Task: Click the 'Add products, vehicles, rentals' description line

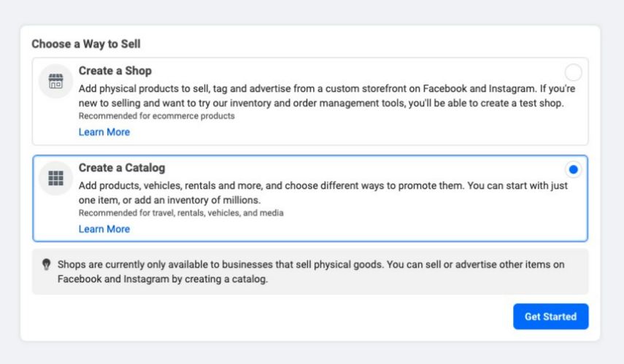Action: 323,185
